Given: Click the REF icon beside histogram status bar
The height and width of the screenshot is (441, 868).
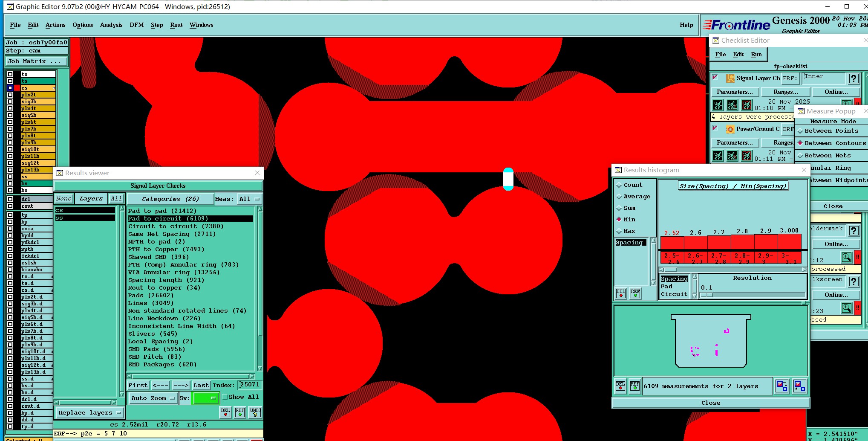Looking at the screenshot, I should 635,386.
